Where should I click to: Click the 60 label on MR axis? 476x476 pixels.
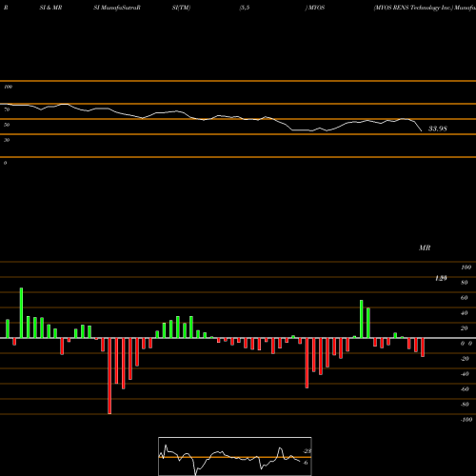[x=465, y=298]
